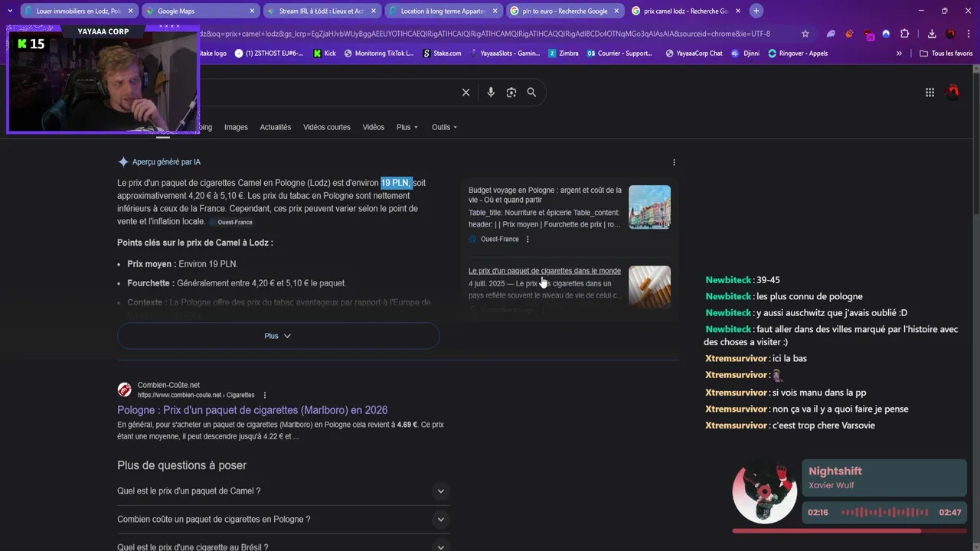
Task: Clear the Google search box text
Action: tap(465, 93)
